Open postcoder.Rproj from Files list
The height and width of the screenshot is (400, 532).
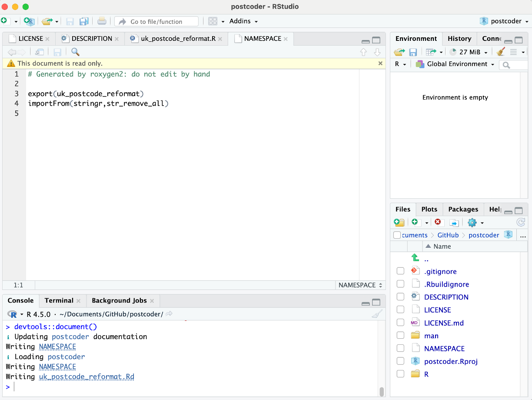(451, 361)
